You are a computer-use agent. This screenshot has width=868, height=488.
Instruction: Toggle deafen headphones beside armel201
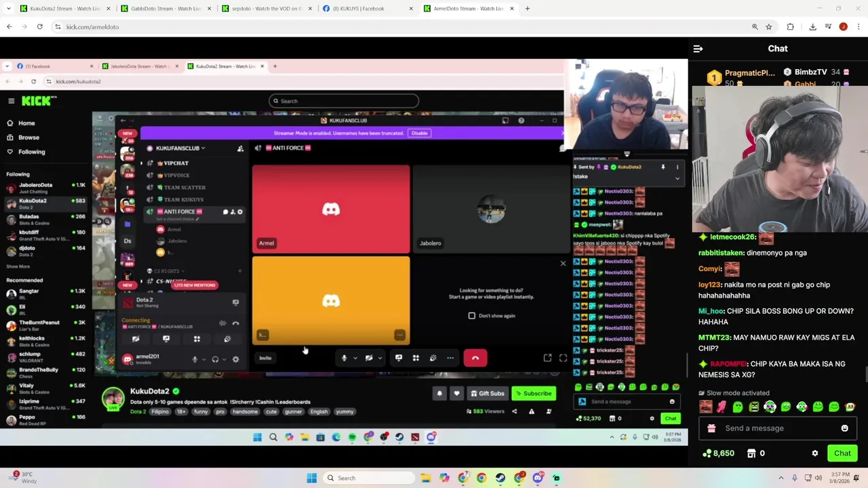click(x=215, y=359)
